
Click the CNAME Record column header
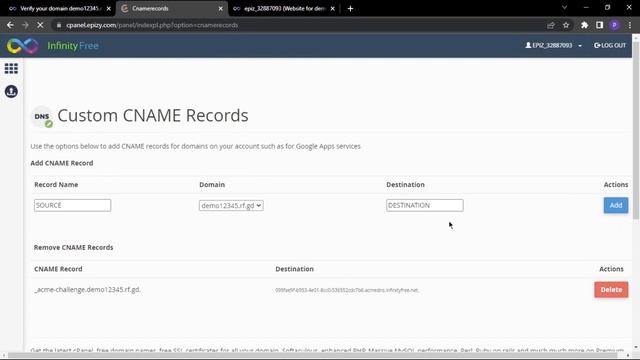(x=58, y=269)
